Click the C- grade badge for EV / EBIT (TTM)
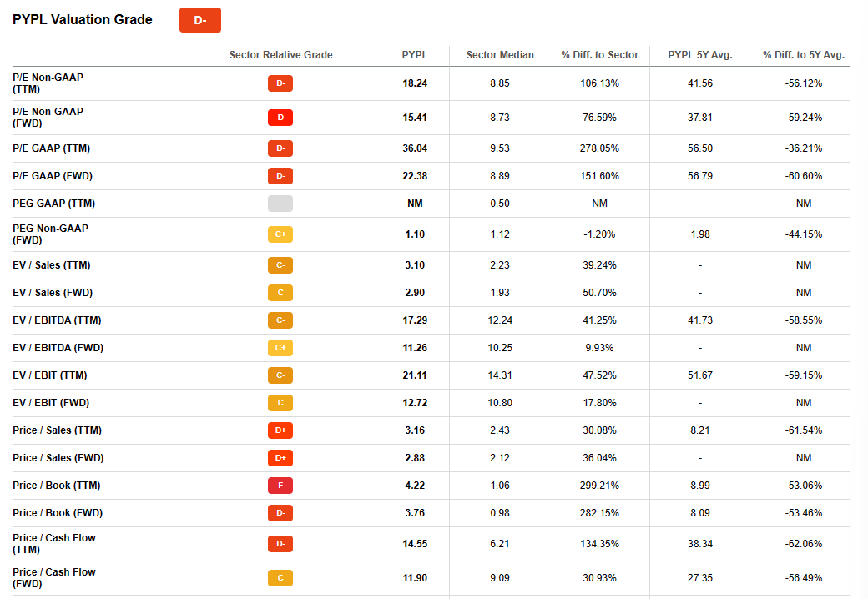Viewport: 868px width, 599px height. coord(280,375)
